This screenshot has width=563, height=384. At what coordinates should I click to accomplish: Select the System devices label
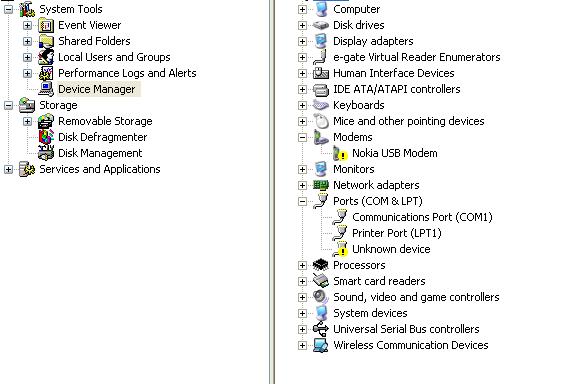[x=370, y=313]
